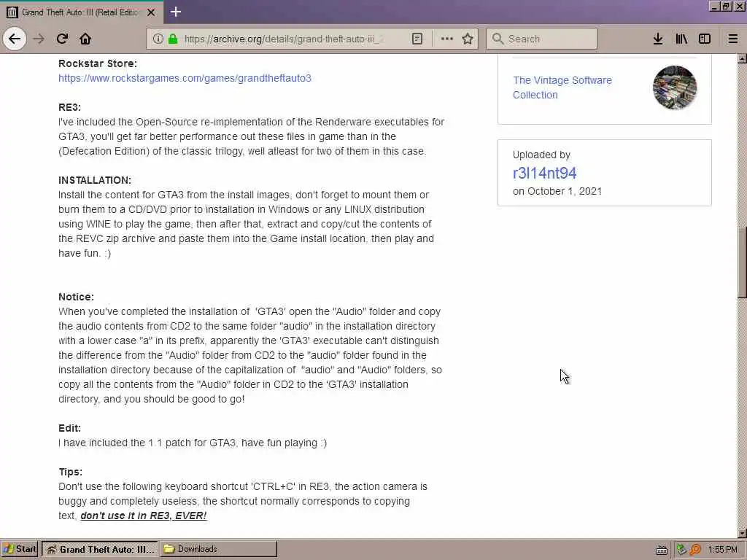The image size is (747, 560).
Task: Open the Firefox hamburger menu
Action: coord(733,39)
